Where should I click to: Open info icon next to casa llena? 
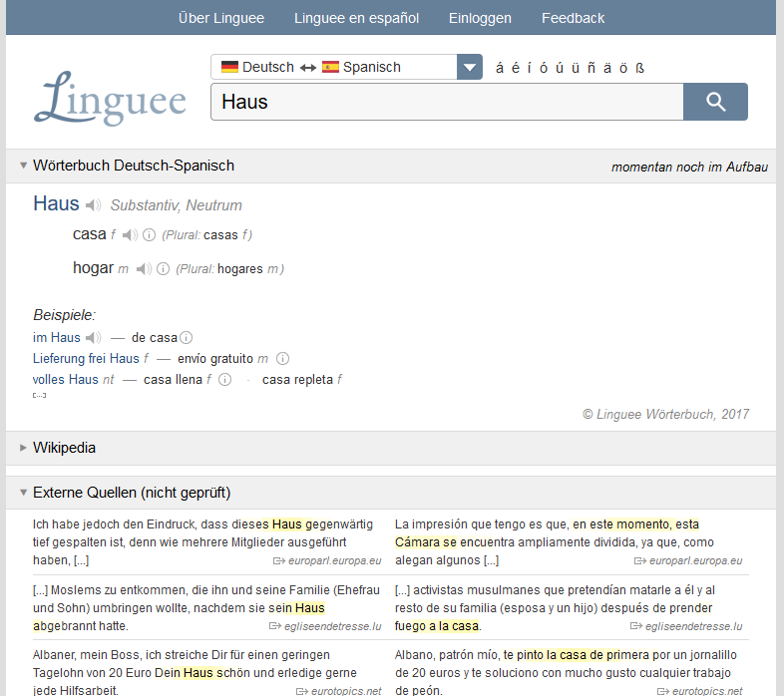tap(225, 380)
